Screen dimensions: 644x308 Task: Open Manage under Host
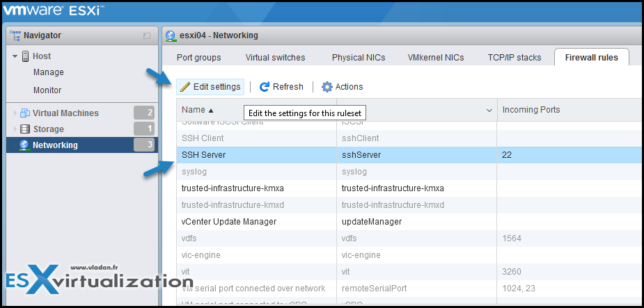pos(49,72)
